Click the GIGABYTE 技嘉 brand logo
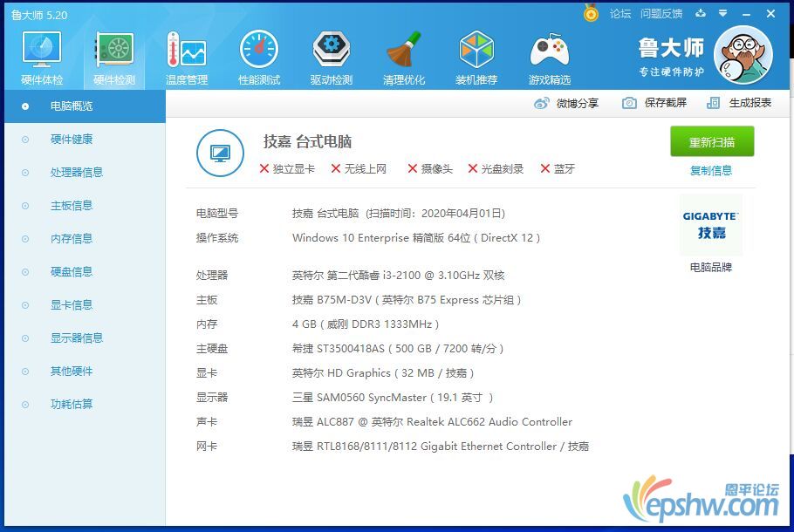The image size is (794, 532). coord(711,225)
